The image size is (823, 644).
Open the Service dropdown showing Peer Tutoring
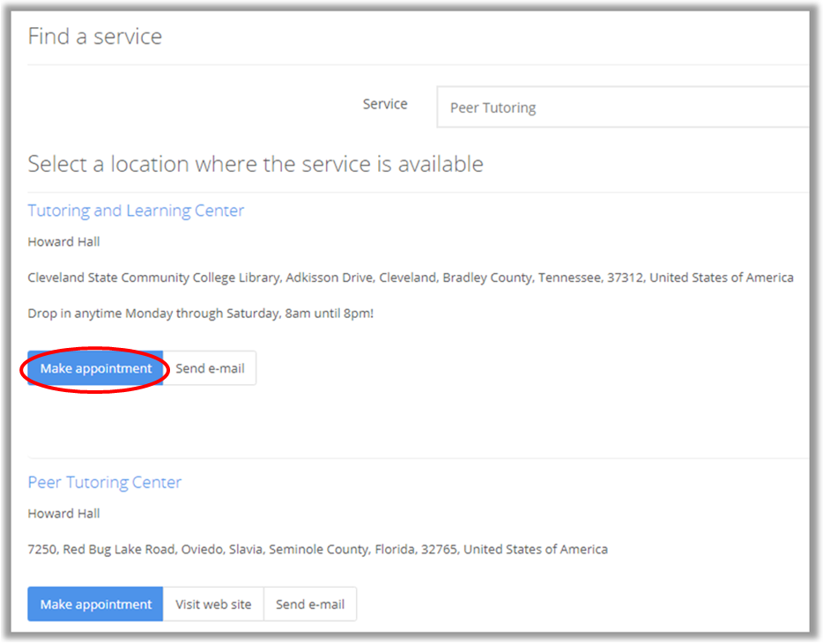pyautogui.click(x=623, y=107)
